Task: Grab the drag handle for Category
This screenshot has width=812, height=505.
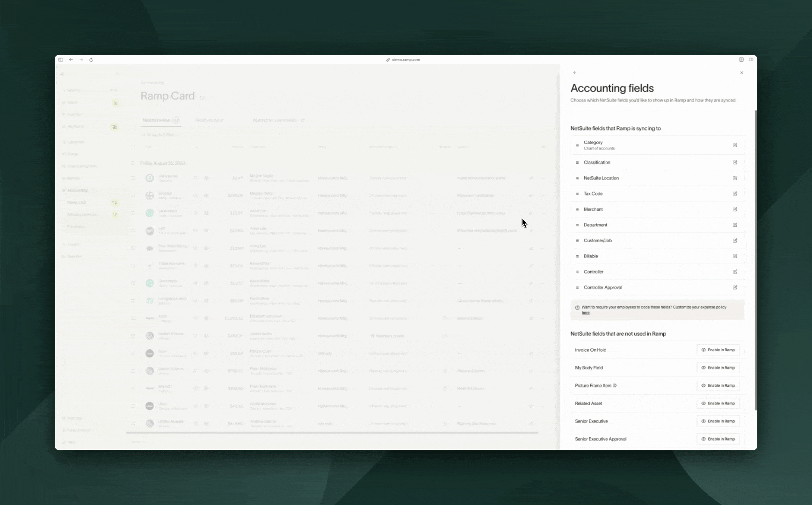Action: [577, 145]
